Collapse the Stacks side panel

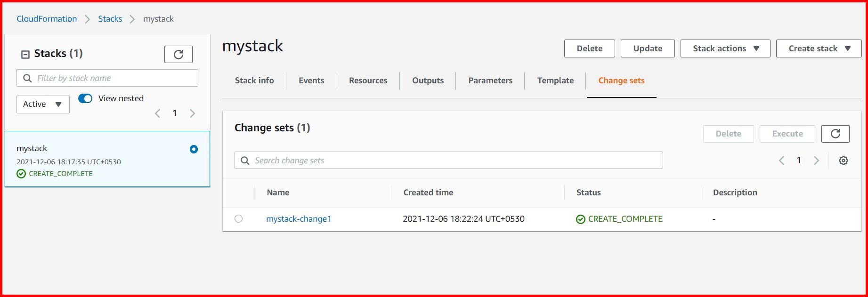[25, 55]
